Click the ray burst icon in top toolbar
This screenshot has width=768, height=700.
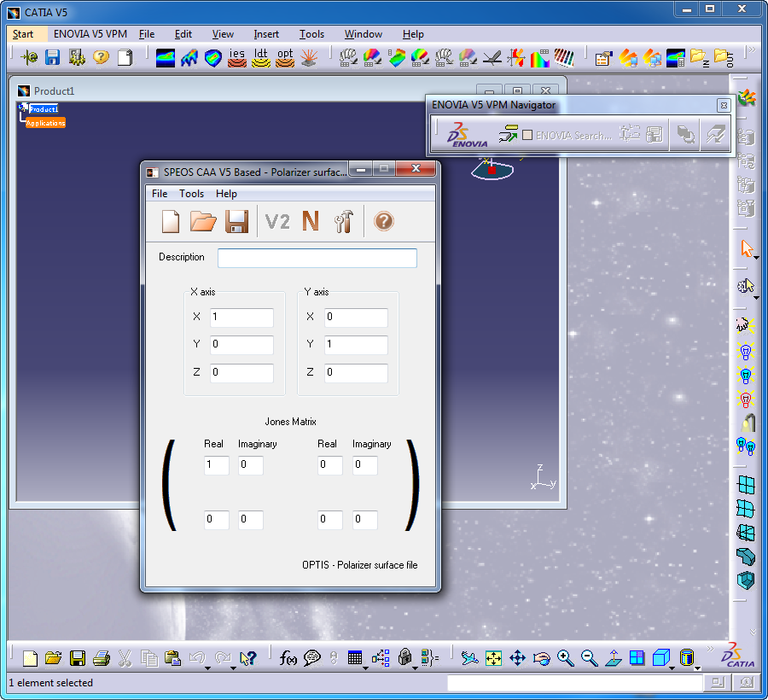309,58
